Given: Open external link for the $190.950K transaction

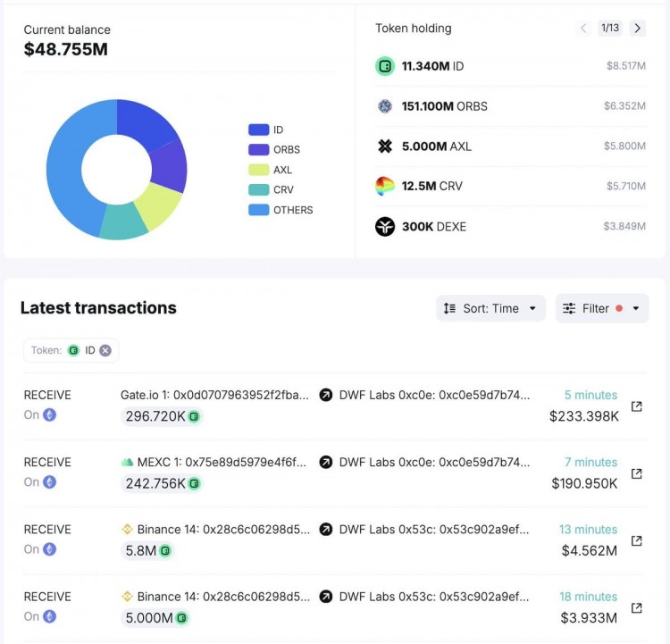Looking at the screenshot, I should pos(636,473).
